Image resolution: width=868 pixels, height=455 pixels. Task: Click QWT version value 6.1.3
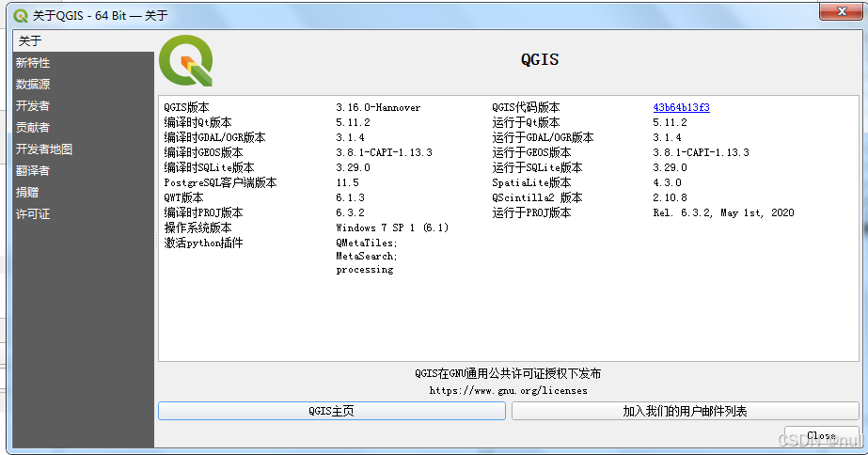(350, 197)
